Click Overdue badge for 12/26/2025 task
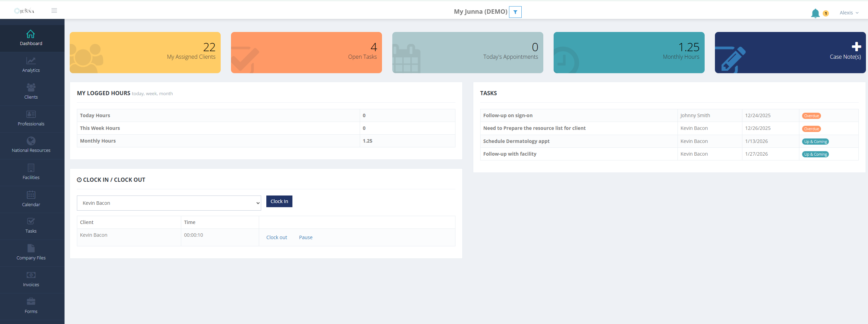The width and height of the screenshot is (868, 324). coord(811,129)
